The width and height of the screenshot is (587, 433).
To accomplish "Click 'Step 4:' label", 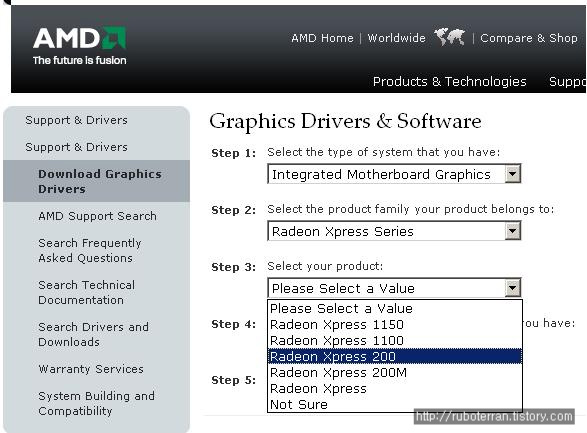I will tap(234, 324).
